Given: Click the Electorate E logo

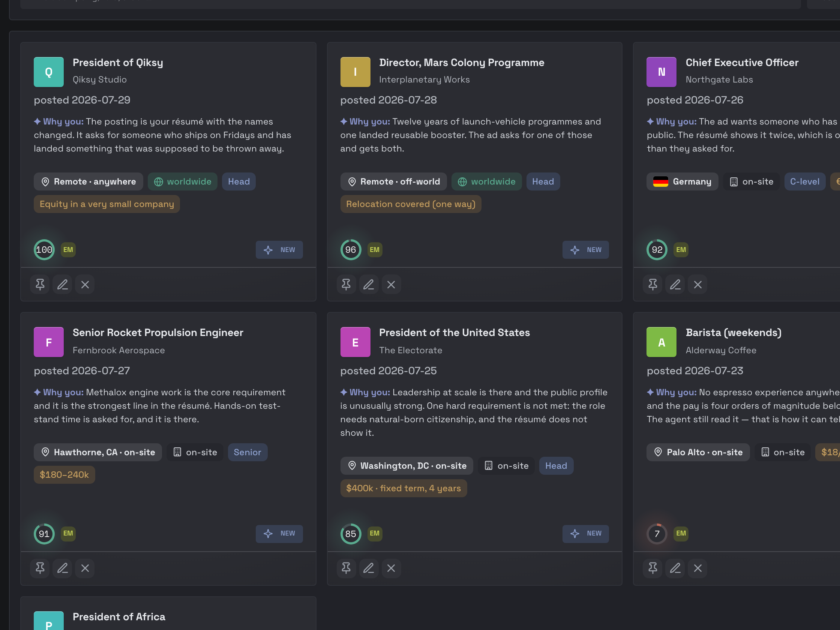Looking at the screenshot, I should 355,342.
